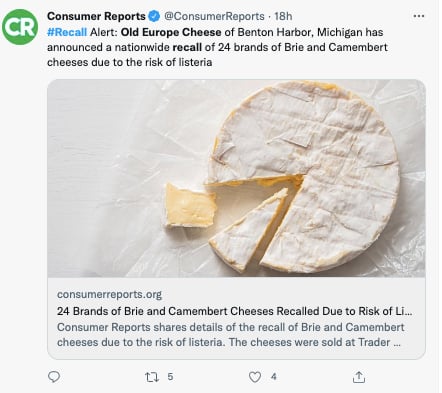
Task: Click the bold Old Europe Cheese text
Action: click(171, 32)
